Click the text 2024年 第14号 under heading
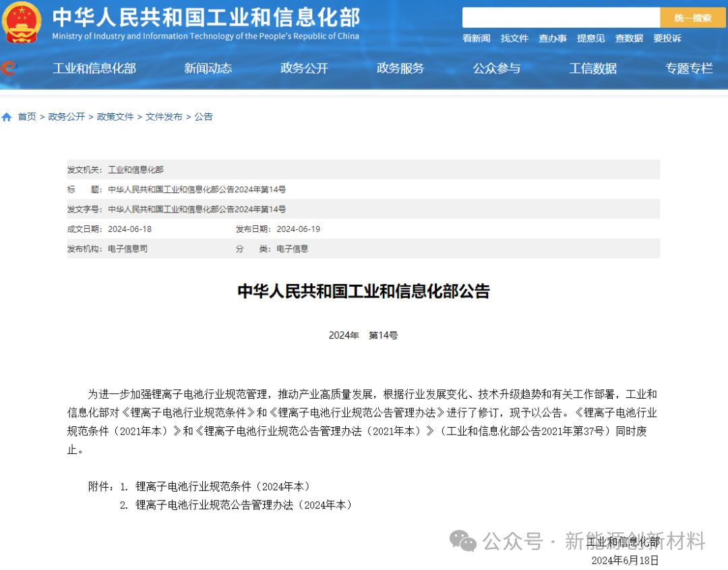The height and width of the screenshot is (570, 728). [363, 335]
